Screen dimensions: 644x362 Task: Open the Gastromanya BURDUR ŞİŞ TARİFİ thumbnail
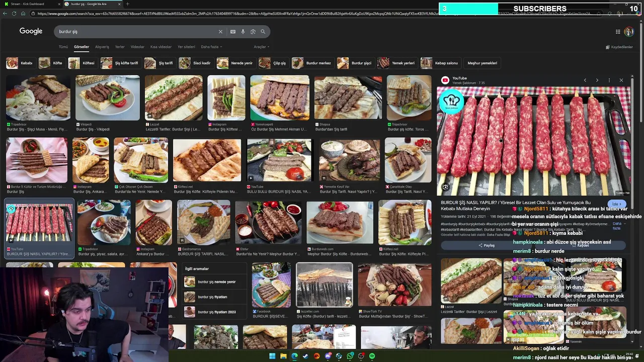pyautogui.click(x=204, y=222)
